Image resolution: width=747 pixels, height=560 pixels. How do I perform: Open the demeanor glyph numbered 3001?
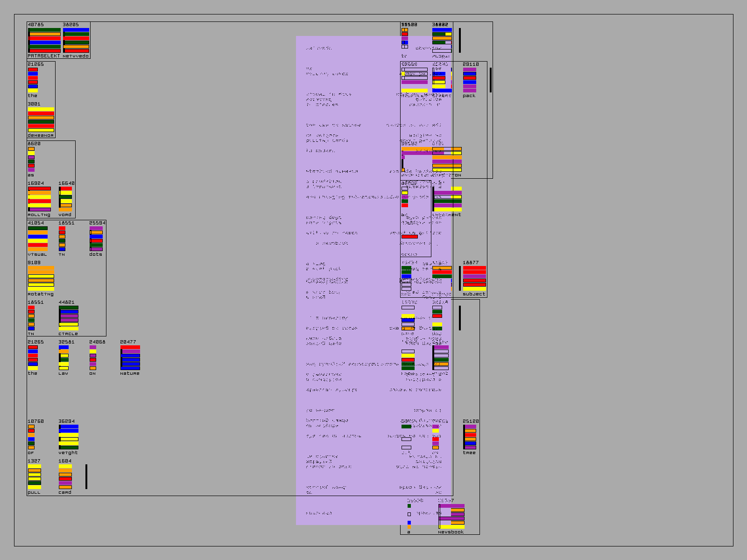41,120
